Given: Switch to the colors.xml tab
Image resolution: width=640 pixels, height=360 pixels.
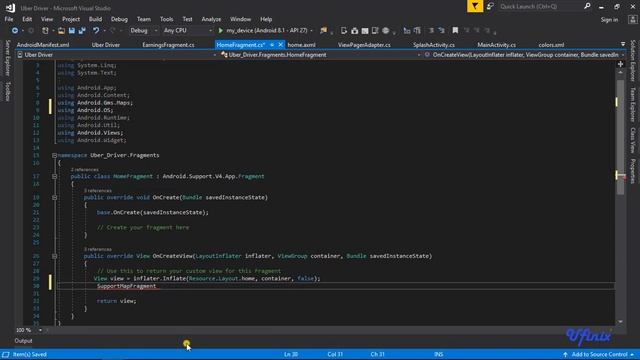Looking at the screenshot, I should (x=551, y=45).
